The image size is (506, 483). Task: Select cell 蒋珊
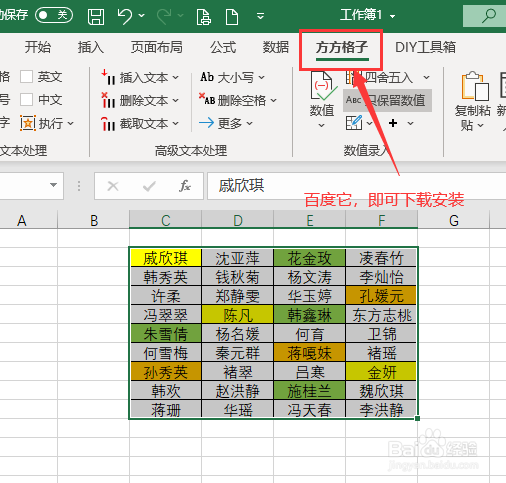point(166,410)
